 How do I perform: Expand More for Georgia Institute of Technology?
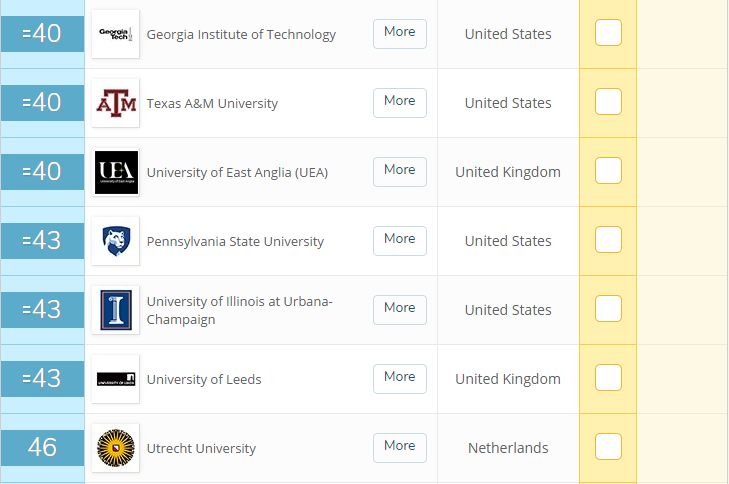pyautogui.click(x=399, y=33)
